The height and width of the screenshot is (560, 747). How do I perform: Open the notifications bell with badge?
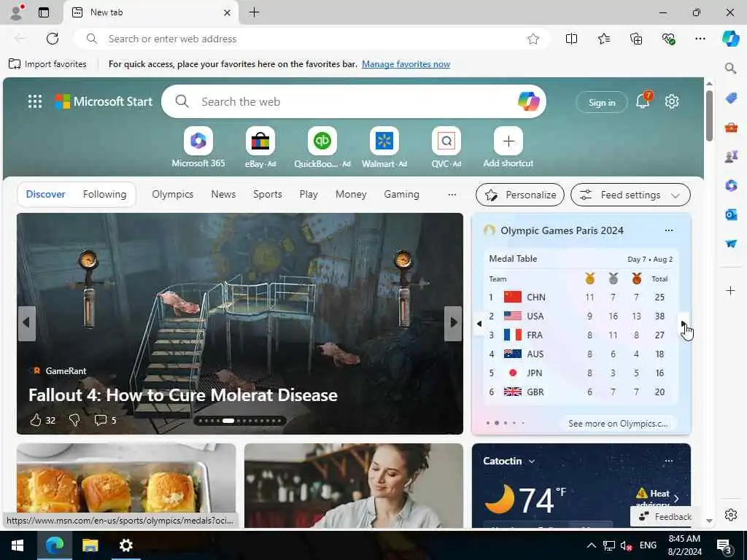(643, 101)
